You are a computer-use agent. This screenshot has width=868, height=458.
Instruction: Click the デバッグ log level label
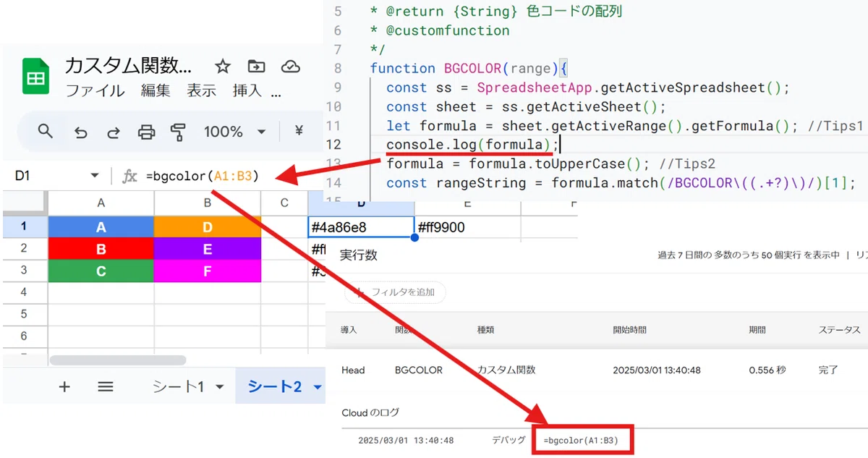tap(509, 440)
